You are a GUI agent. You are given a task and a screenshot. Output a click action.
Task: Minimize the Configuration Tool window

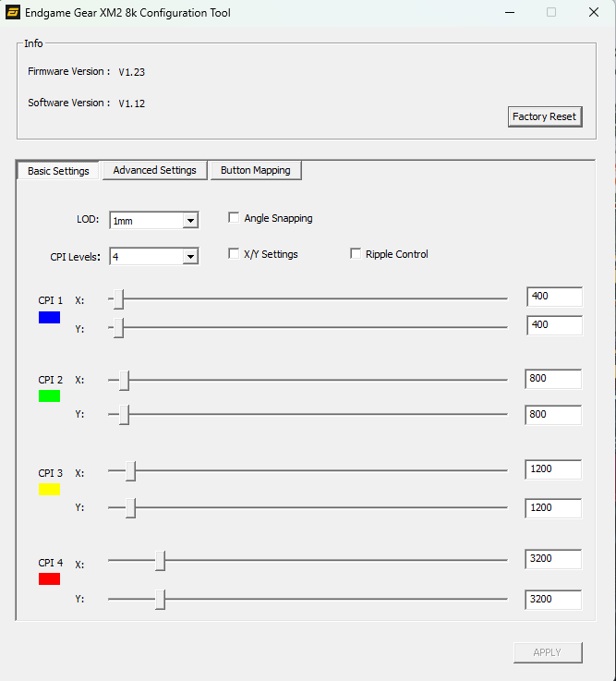[x=510, y=12]
